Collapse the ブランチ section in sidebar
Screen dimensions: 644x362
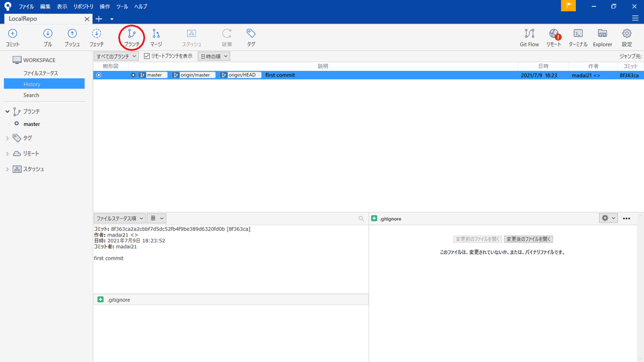click(x=8, y=112)
